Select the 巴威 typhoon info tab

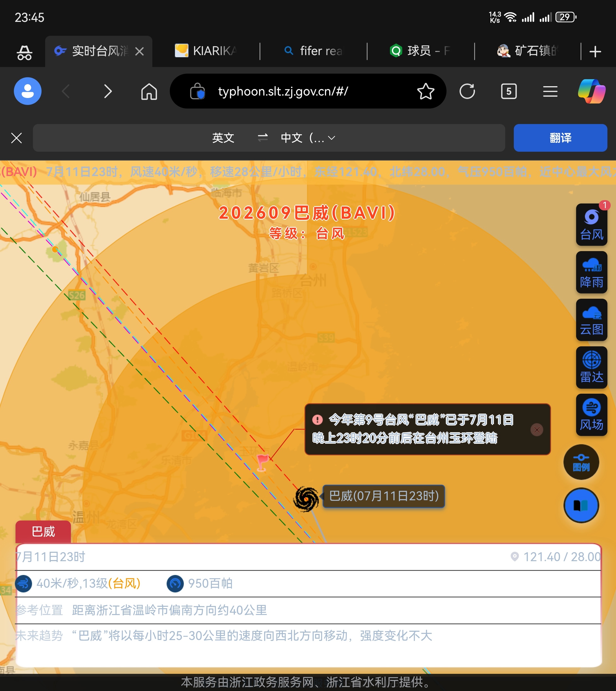(x=43, y=532)
